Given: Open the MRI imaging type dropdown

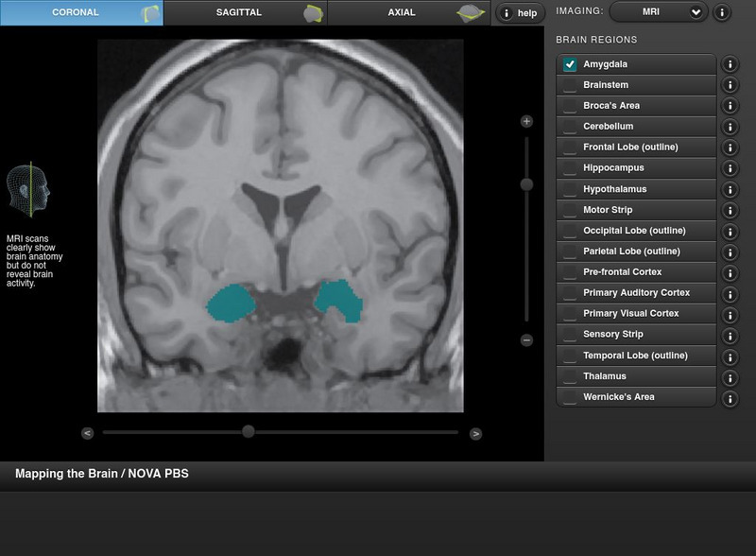Looking at the screenshot, I should pyautogui.click(x=658, y=12).
